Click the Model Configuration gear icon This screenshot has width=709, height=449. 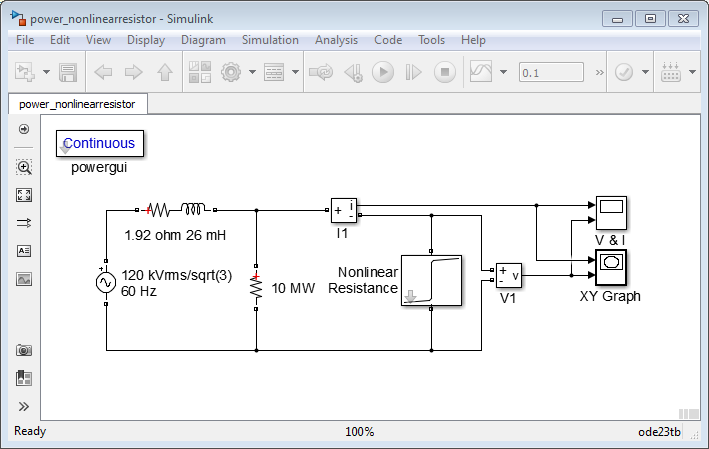tap(231, 73)
